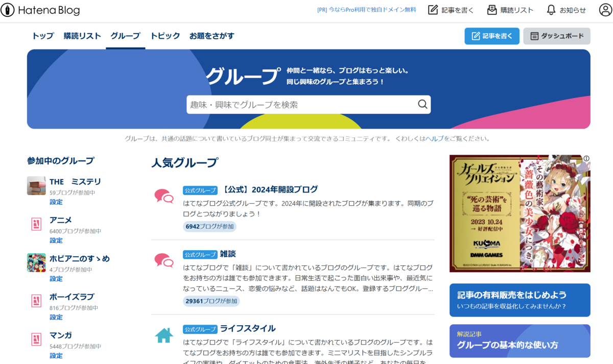Click the Hatena Blog logo icon
The height and width of the screenshot is (364, 613).
pyautogui.click(x=8, y=10)
